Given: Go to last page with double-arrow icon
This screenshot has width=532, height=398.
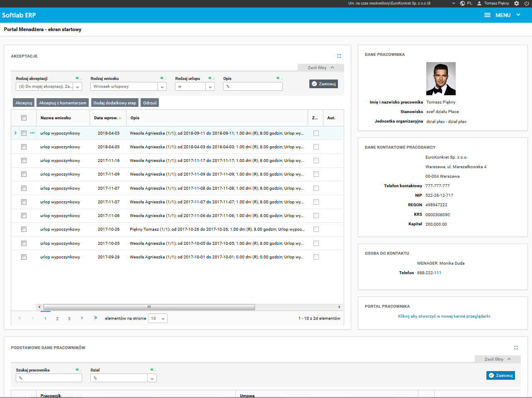Looking at the screenshot, I should pos(95,318).
